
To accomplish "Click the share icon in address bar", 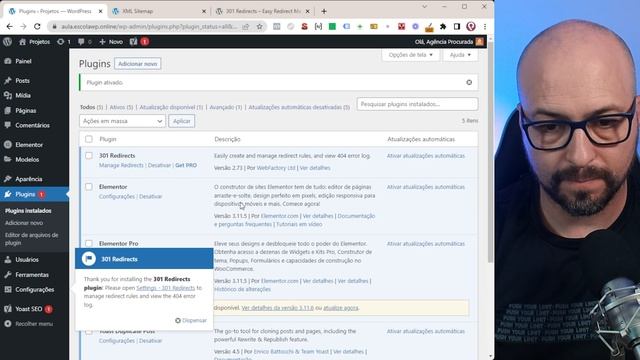I will pyautogui.click(x=246, y=27).
